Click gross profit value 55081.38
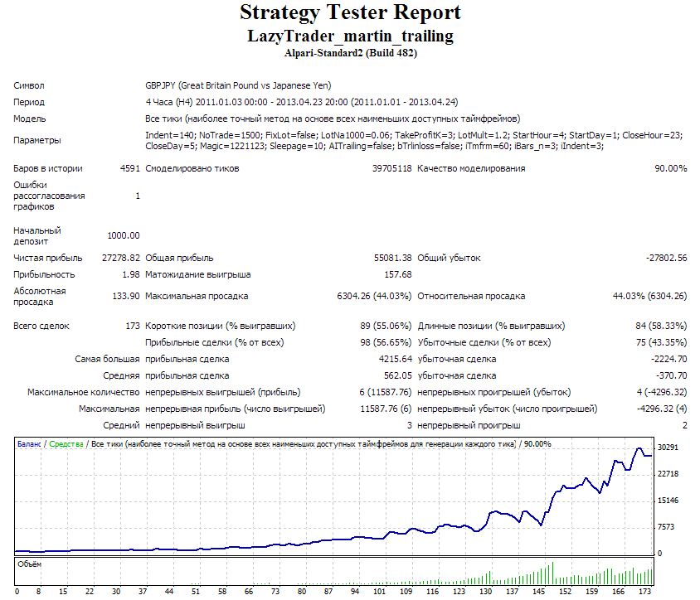 point(392,258)
